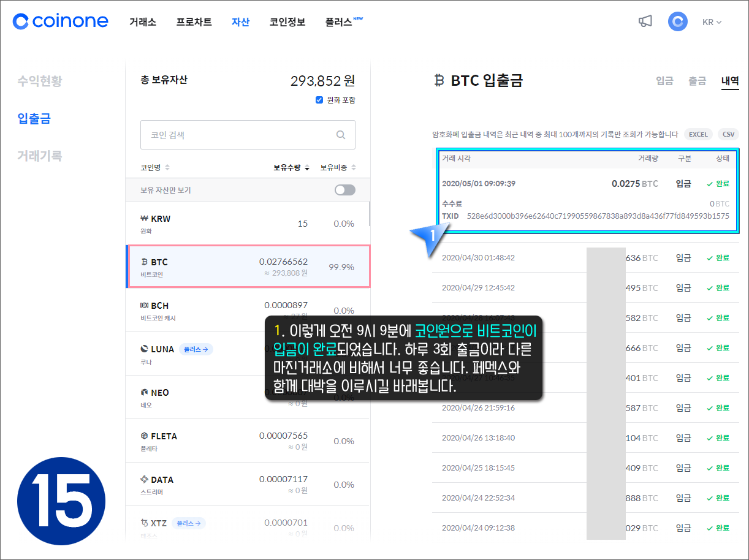This screenshot has width=749, height=560.
Task: Click the 코인 검색 input field
Action: coord(248,135)
